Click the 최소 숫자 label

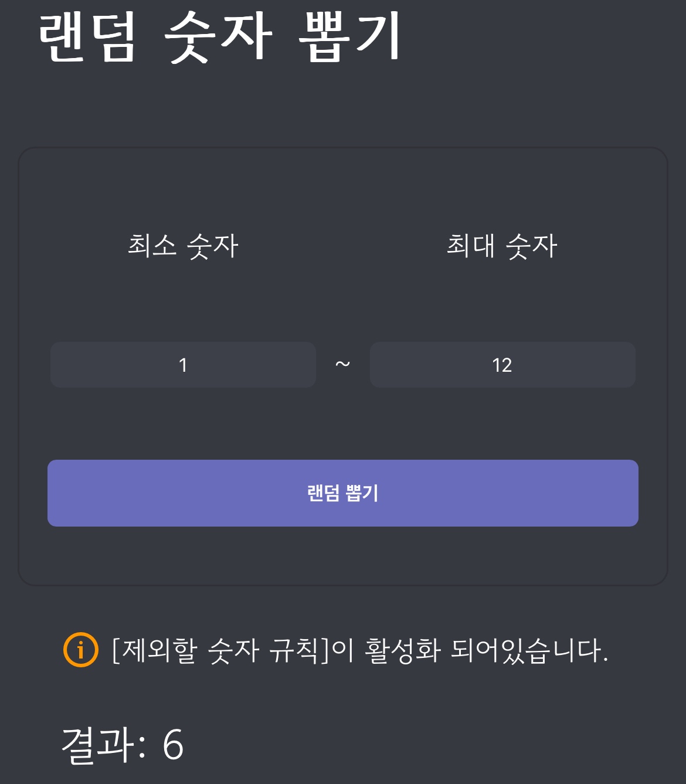tap(183, 246)
